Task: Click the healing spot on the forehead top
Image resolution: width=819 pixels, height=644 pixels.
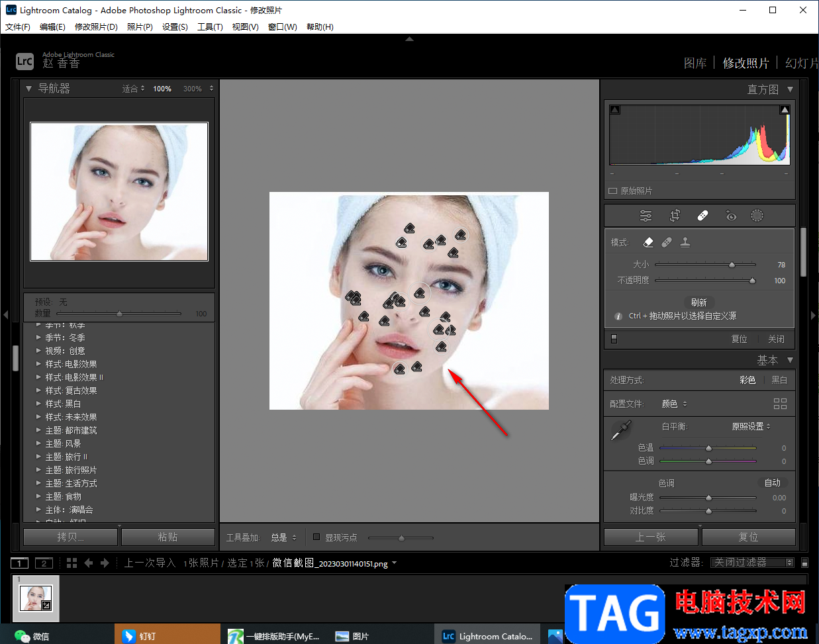Action: [409, 229]
